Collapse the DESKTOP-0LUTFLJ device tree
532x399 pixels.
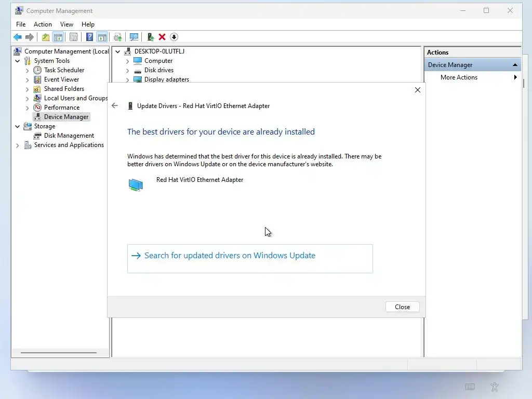[x=118, y=51]
